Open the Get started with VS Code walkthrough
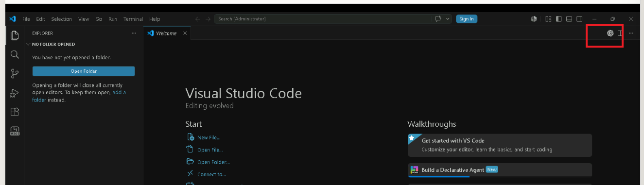The image size is (644, 185). [x=500, y=145]
